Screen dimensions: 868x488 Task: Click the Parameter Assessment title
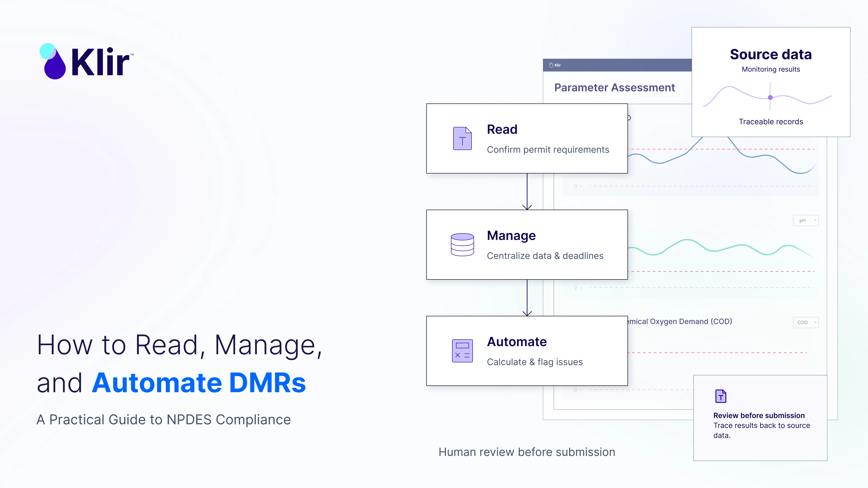click(x=615, y=88)
